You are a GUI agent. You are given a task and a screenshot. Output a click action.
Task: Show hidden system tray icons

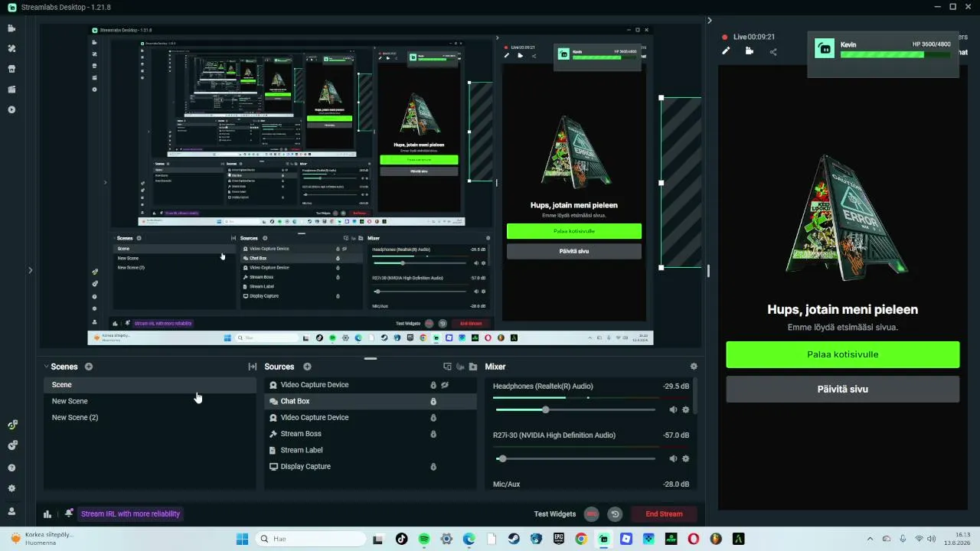(870, 539)
